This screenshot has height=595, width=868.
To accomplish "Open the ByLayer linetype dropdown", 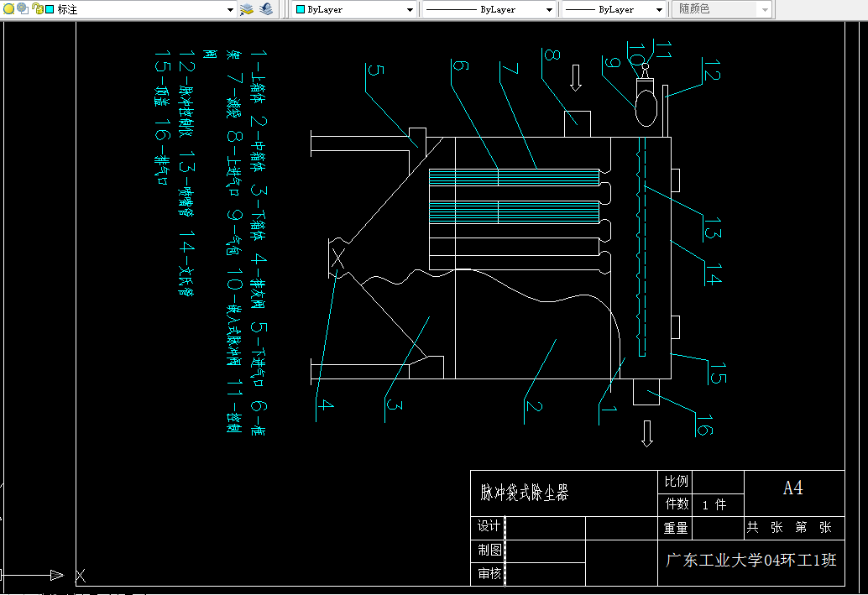I will point(549,9).
